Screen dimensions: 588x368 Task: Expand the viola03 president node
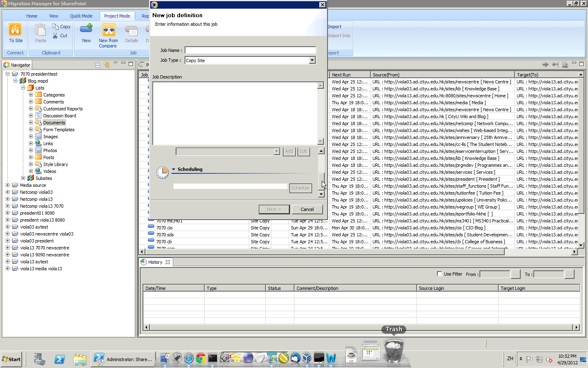(7, 241)
